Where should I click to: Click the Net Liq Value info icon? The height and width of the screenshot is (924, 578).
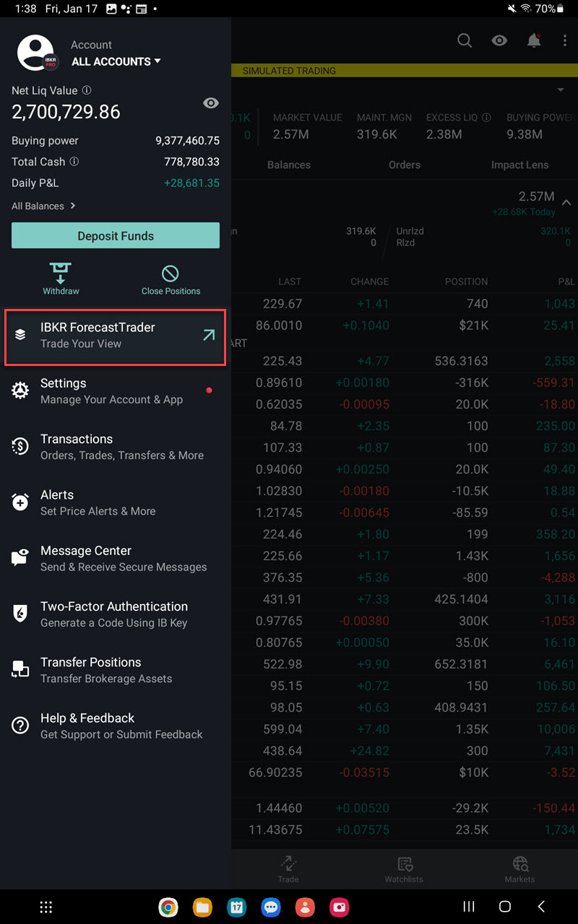[87, 90]
